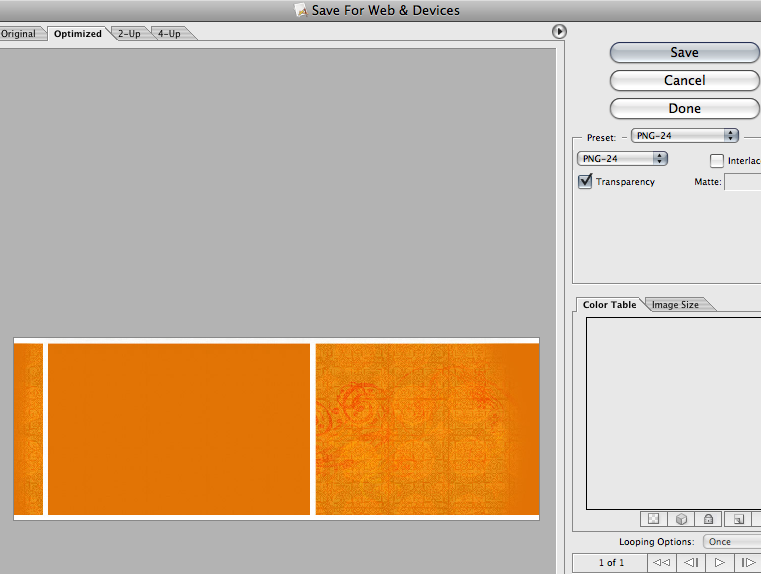Open the Color Table tab
The image size is (761, 574).
click(609, 304)
